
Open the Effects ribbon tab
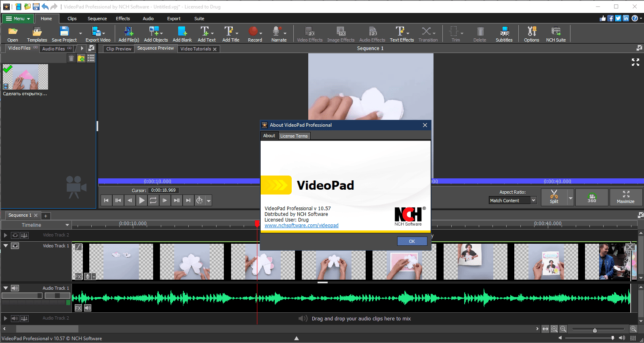pos(123,19)
